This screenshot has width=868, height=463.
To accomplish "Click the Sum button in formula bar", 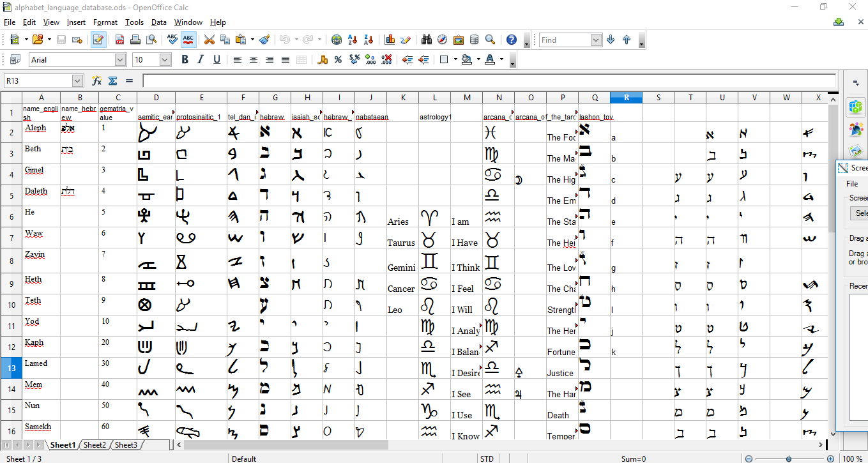I will [114, 80].
